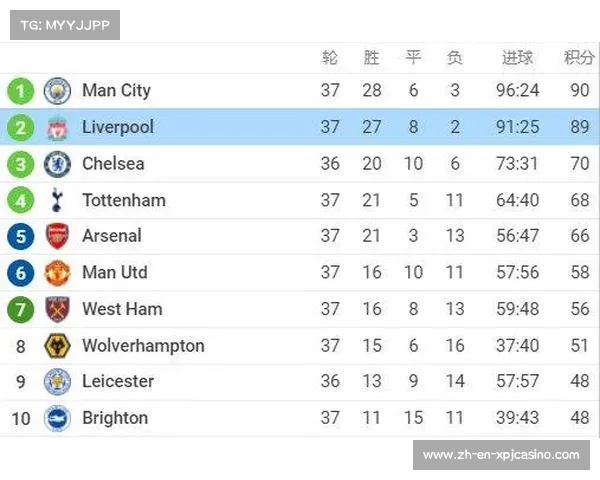Click the Tottenham cockerel crest
Image resolution: width=600 pixels, height=480 pixels.
57,200
